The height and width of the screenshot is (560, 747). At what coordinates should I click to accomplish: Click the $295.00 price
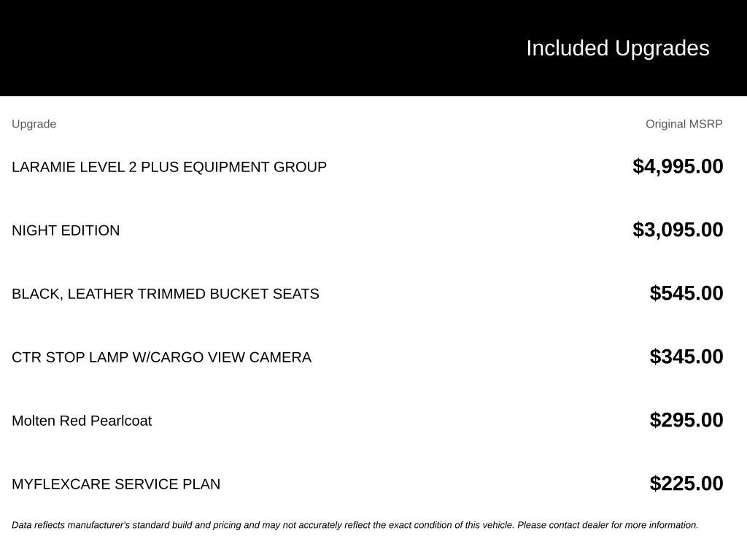686,420
